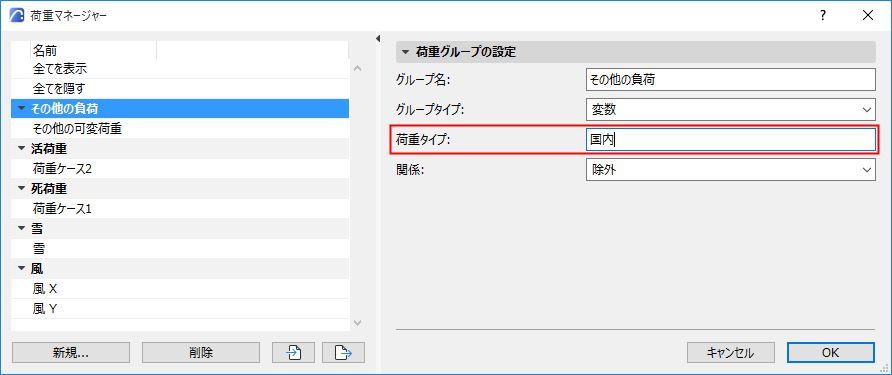Collapse the その他の負荷 group
Screen dimensions: 892x375
coord(22,109)
